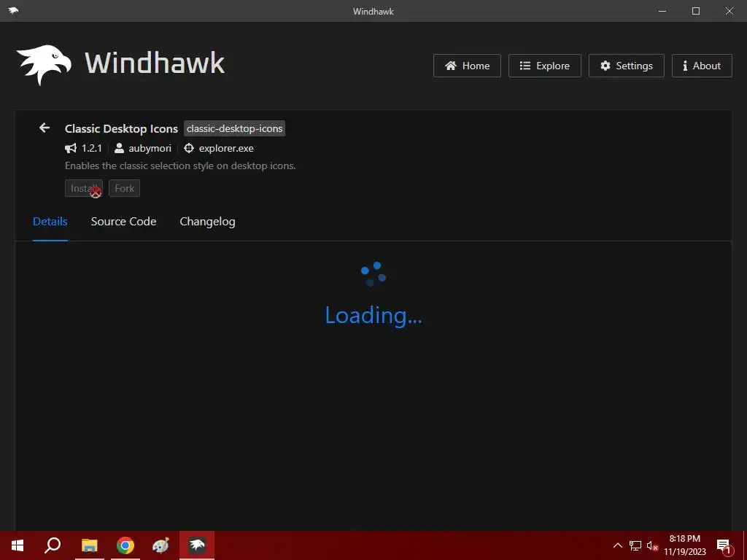
Task: Open the Explore page
Action: click(x=544, y=66)
